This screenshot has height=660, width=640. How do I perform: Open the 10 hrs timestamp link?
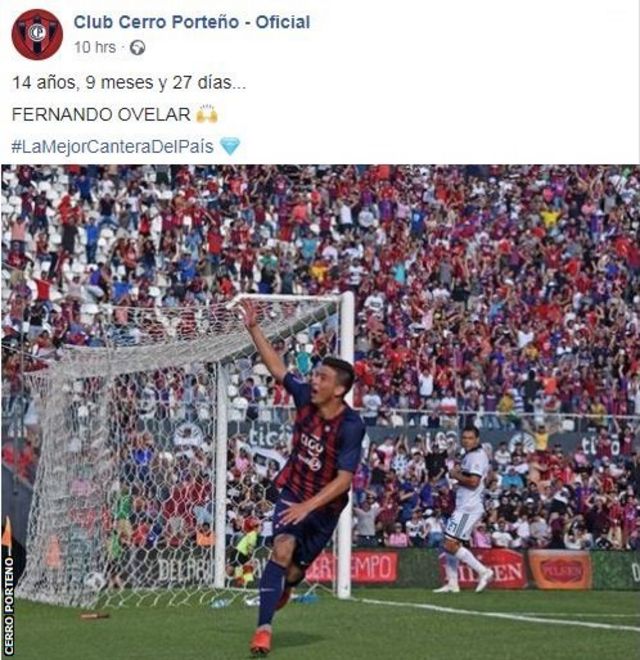coord(95,47)
